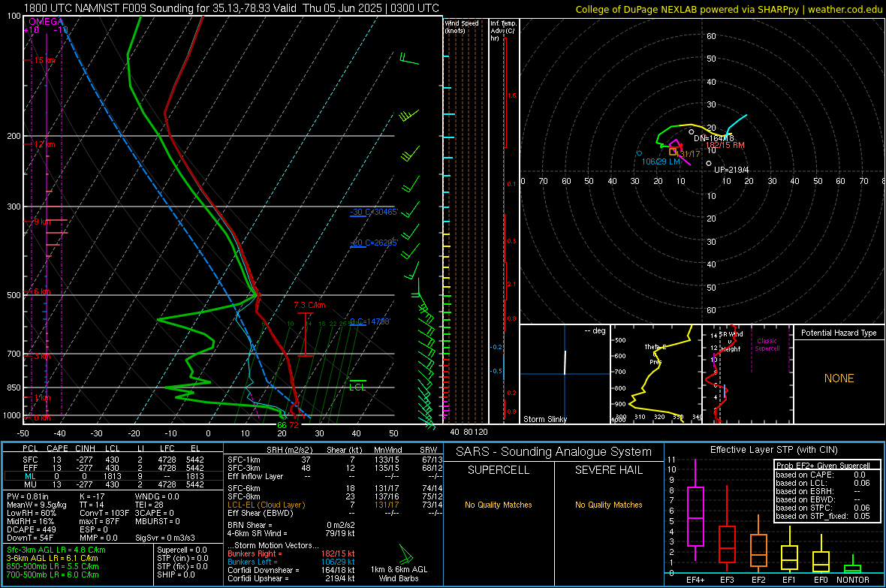The height and width of the screenshot is (588, 886).
Task: Click the Wind Speed (knots) panel header
Action: (462, 26)
